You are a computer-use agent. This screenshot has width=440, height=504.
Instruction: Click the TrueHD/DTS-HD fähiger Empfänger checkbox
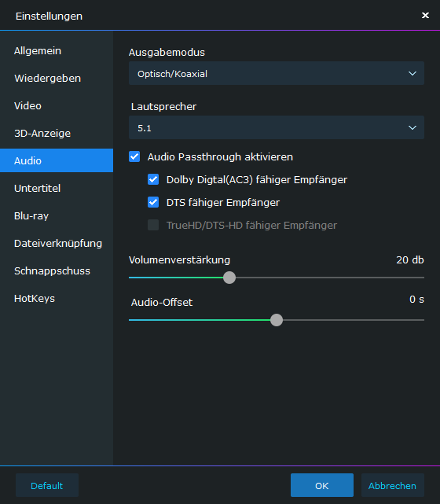pyautogui.click(x=153, y=225)
